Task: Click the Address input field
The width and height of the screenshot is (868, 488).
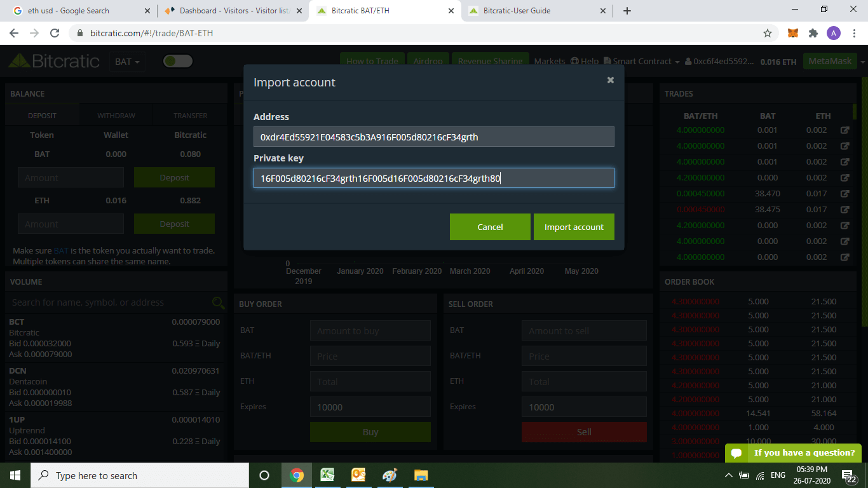Action: point(434,137)
